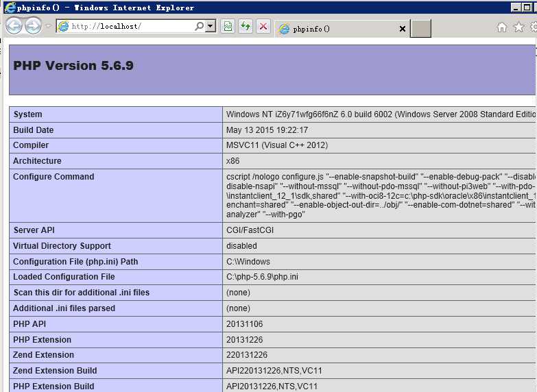
Task: Click the Home icon
Action: 502,27
